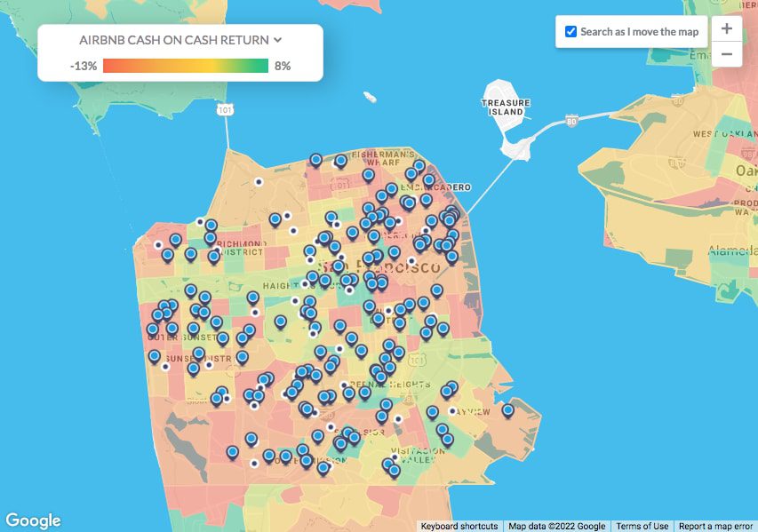Click the 101 highway shield near the bridge
This screenshot has height=532, width=758.
coord(225,108)
